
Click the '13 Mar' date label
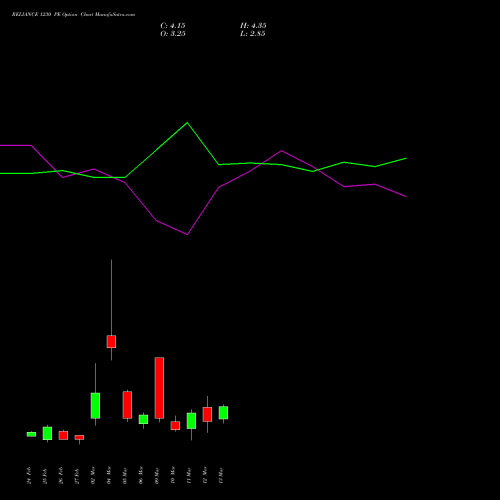click(x=221, y=475)
